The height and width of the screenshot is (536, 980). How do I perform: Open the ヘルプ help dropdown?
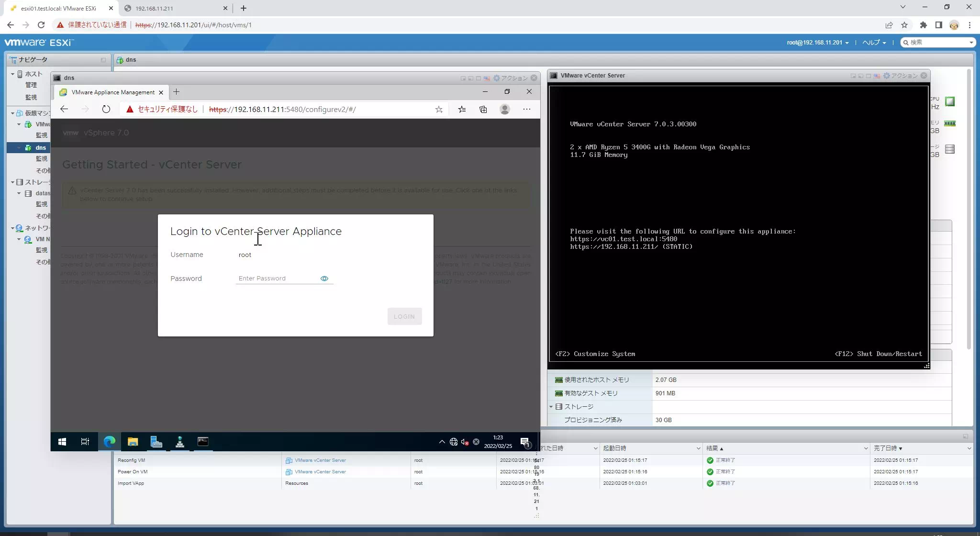(874, 43)
